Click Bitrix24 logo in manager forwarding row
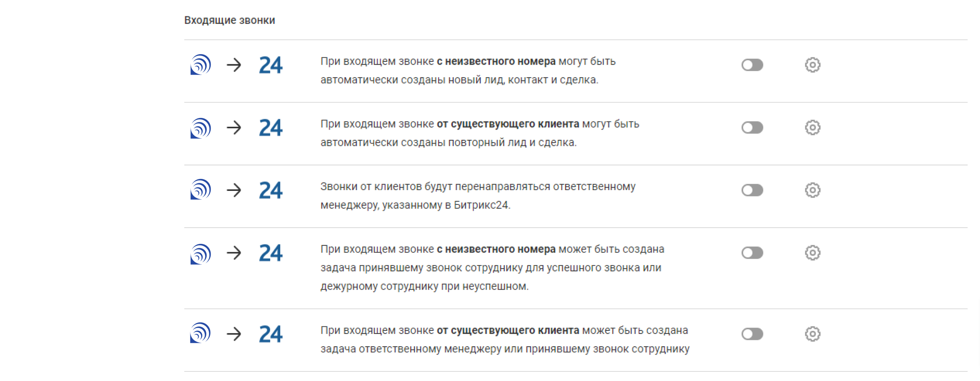980x381 pixels. [271, 190]
